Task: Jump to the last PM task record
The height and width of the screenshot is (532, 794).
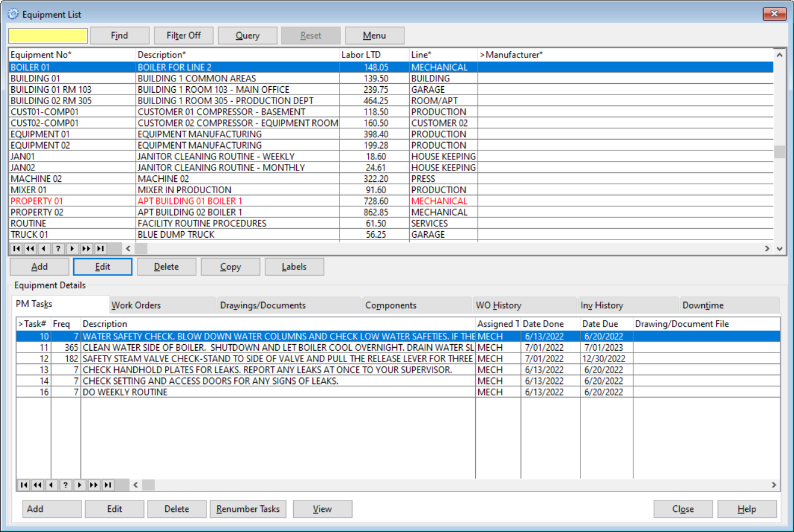Action: coord(109,485)
